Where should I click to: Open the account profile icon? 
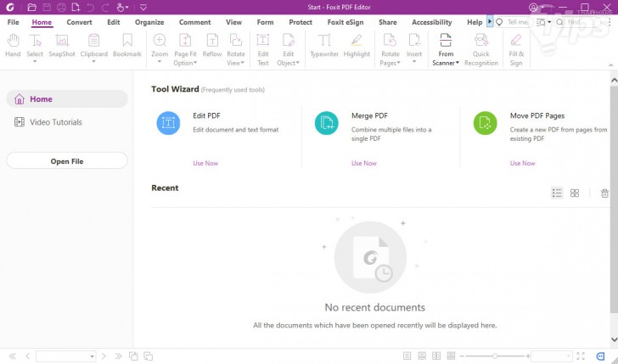[533, 7]
